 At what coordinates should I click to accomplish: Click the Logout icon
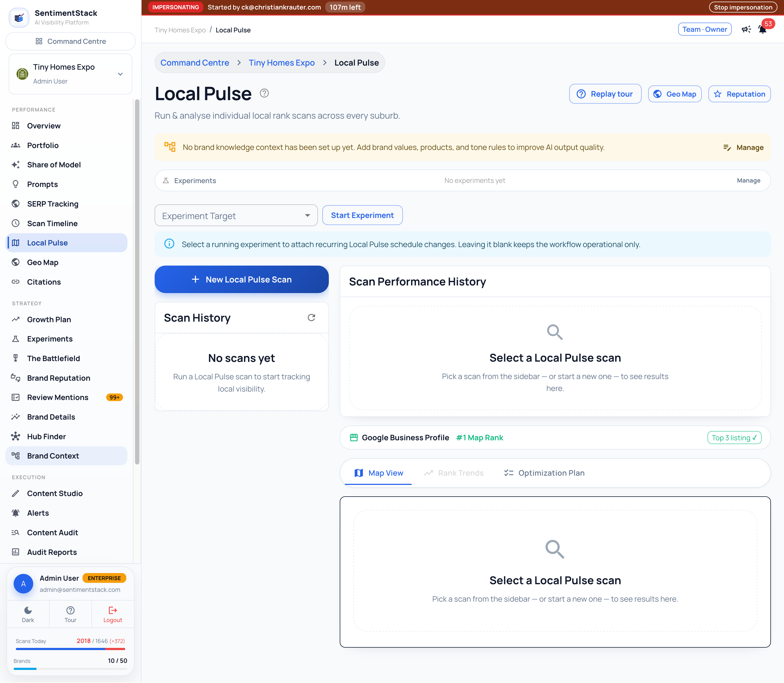(113, 610)
